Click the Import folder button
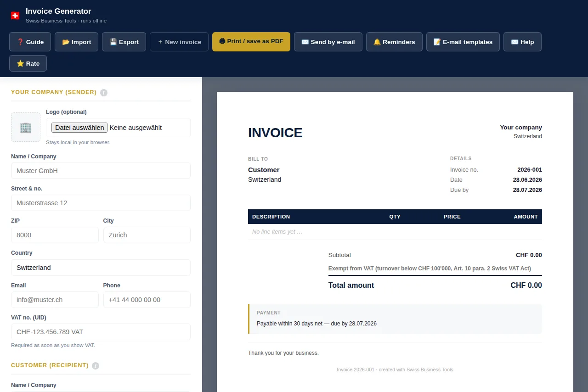588x392 pixels. point(77,42)
